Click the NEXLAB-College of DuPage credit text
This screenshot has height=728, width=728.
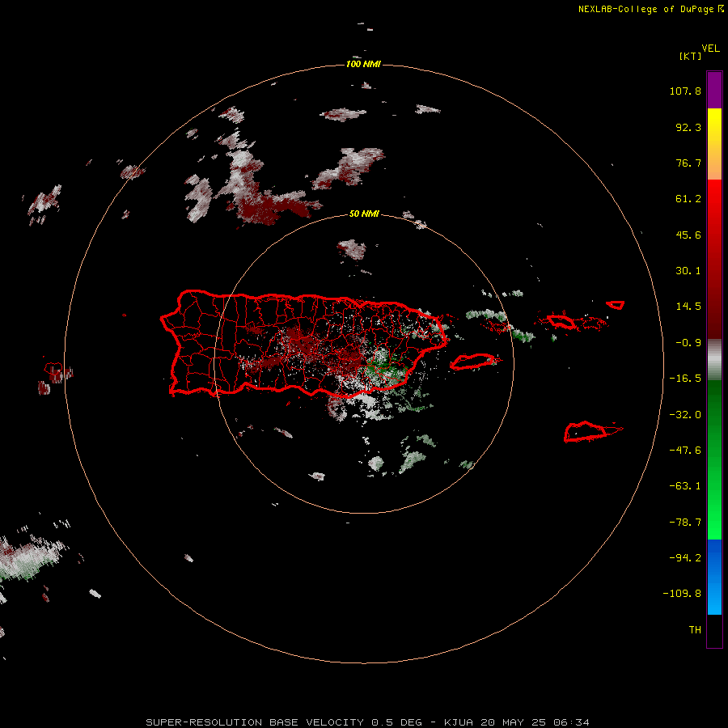click(650, 9)
